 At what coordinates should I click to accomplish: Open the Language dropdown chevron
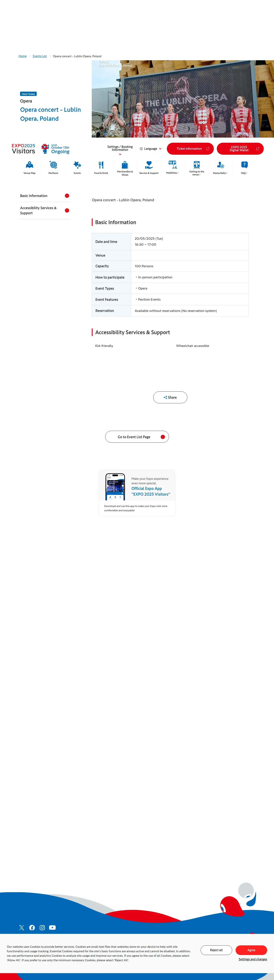[160, 149]
